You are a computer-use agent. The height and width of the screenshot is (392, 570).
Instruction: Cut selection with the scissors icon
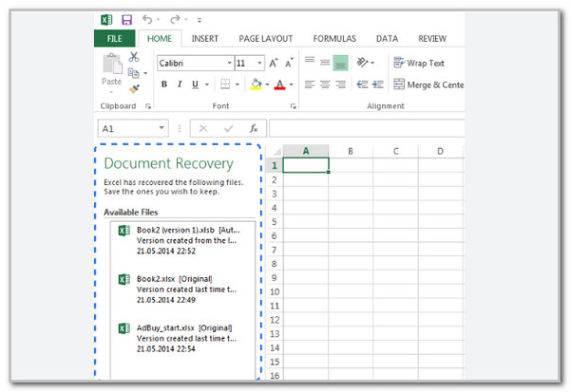(x=134, y=57)
